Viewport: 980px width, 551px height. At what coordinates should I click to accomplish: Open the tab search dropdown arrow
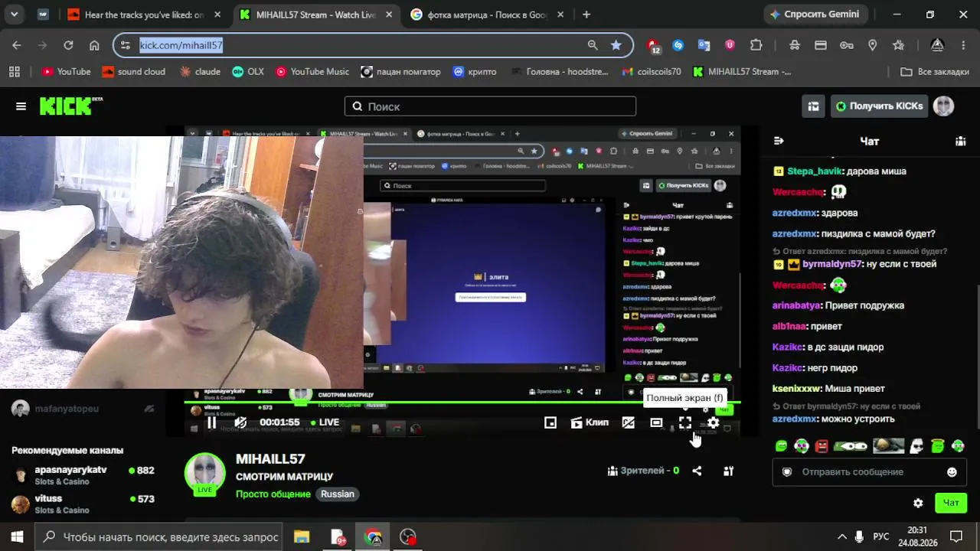15,15
